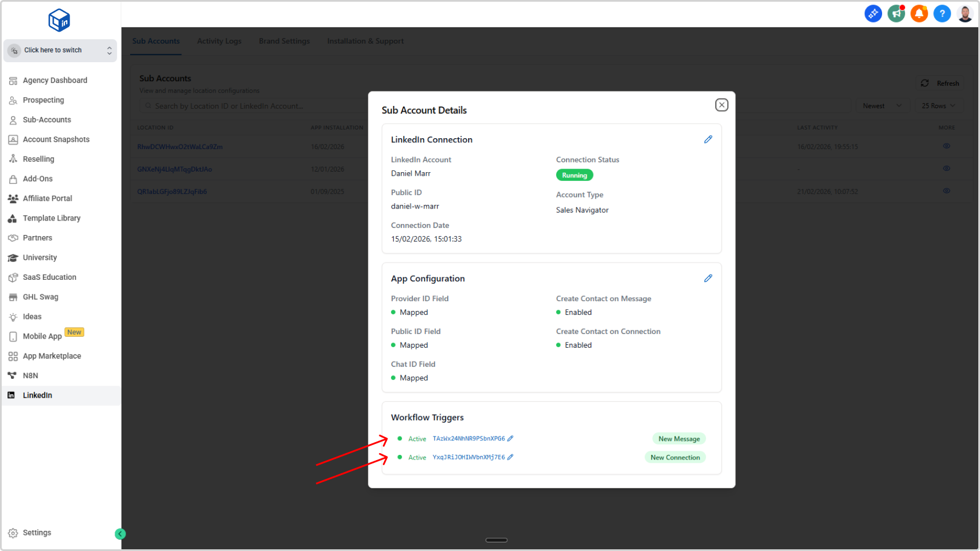This screenshot has width=980, height=551.
Task: Show details for the third sub account row
Action: (x=946, y=191)
